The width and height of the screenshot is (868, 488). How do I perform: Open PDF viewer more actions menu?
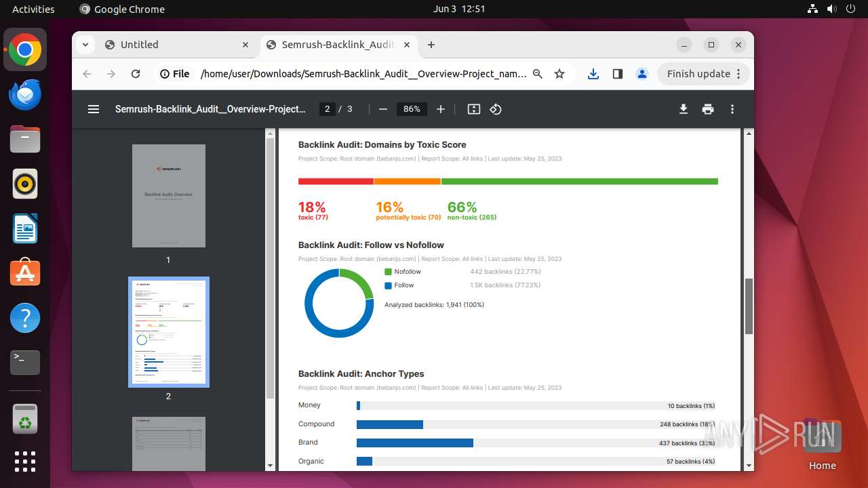click(732, 109)
